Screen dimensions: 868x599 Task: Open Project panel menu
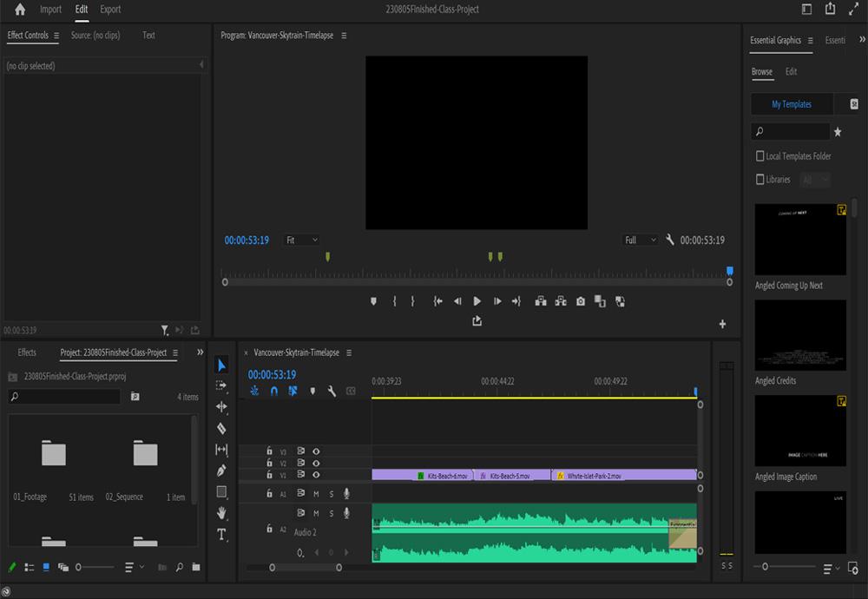tap(175, 352)
